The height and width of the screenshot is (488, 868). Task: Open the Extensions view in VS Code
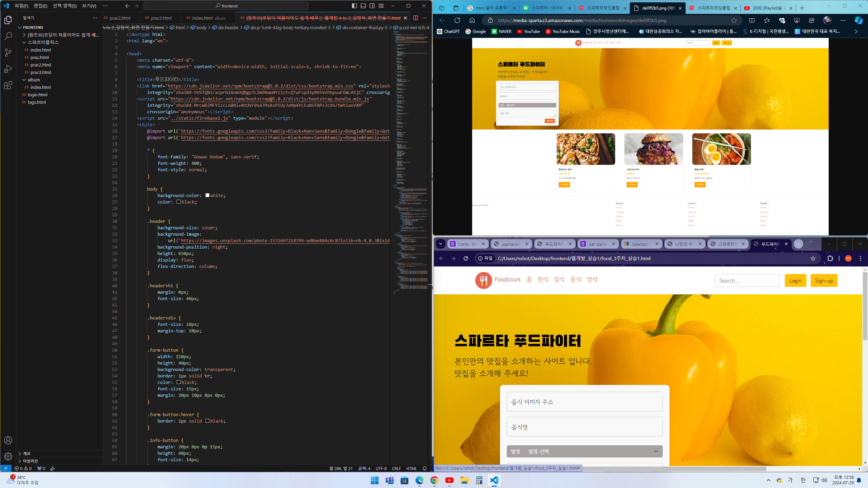[x=8, y=85]
